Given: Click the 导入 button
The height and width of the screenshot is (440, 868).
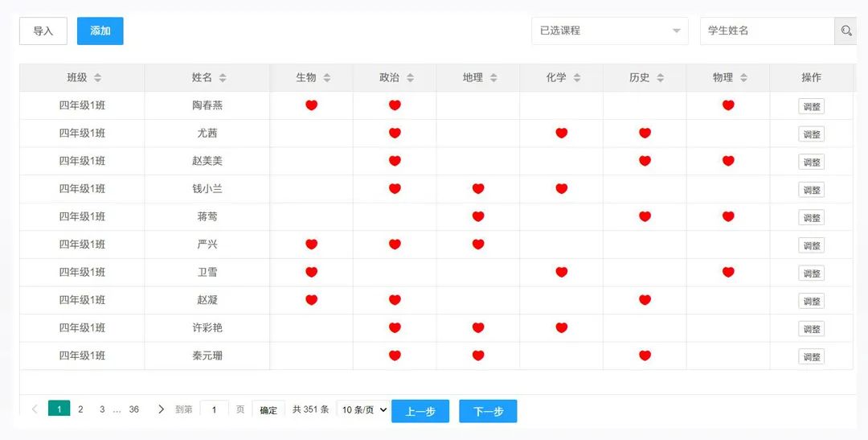Looking at the screenshot, I should click(43, 31).
